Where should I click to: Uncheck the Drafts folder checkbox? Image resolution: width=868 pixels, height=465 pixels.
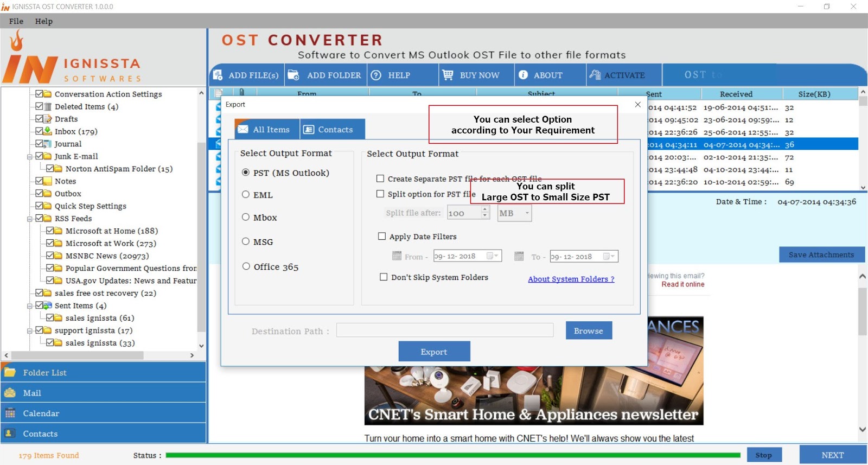tap(39, 119)
